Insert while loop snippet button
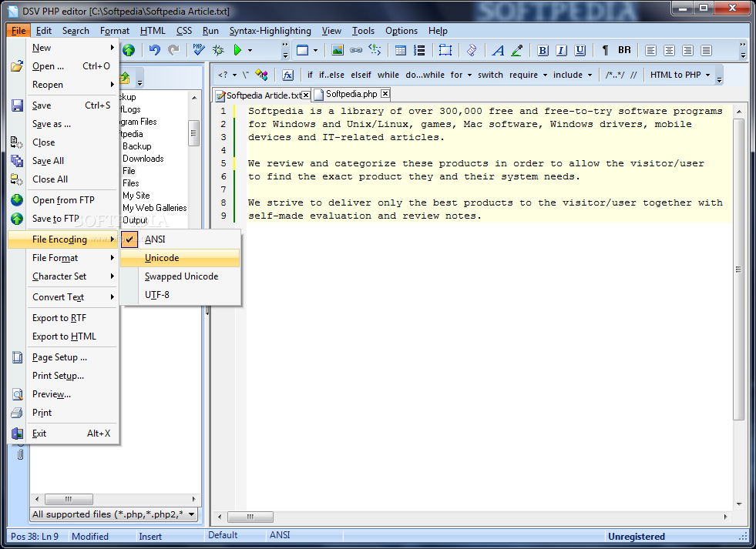This screenshot has height=549, width=756. click(388, 75)
